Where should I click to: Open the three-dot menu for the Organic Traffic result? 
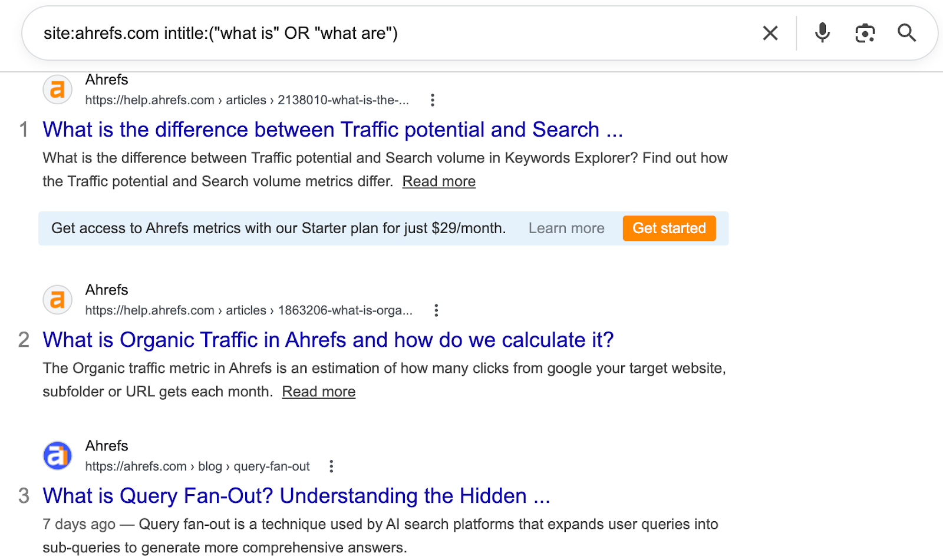(436, 310)
